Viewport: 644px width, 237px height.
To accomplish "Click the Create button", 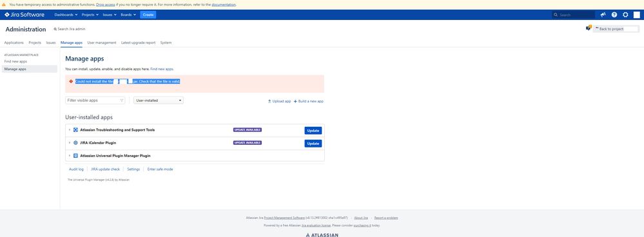I will tap(148, 15).
